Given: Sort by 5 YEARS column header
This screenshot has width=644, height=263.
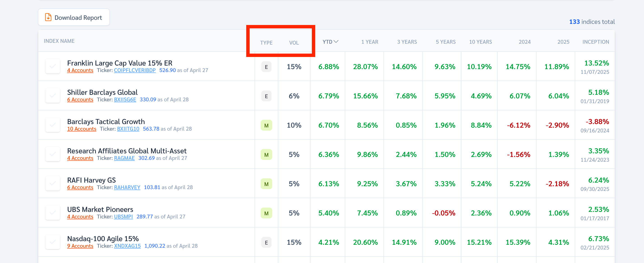Looking at the screenshot, I should [x=446, y=42].
